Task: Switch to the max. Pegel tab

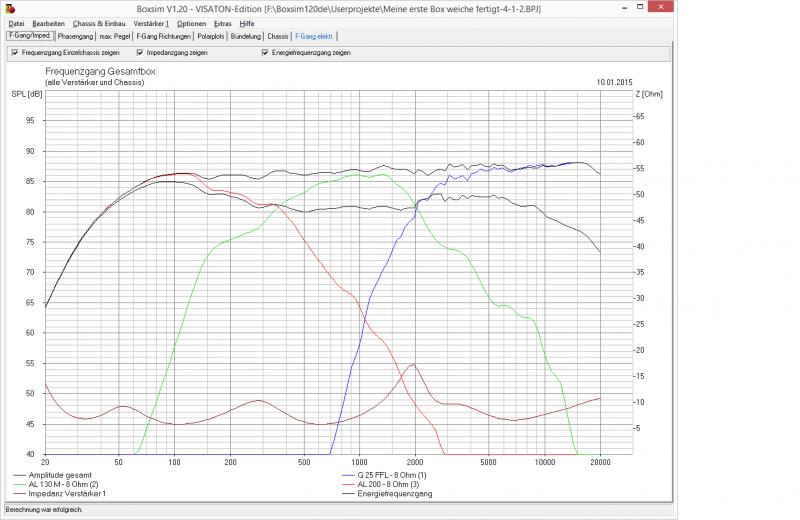Action: click(x=115, y=36)
